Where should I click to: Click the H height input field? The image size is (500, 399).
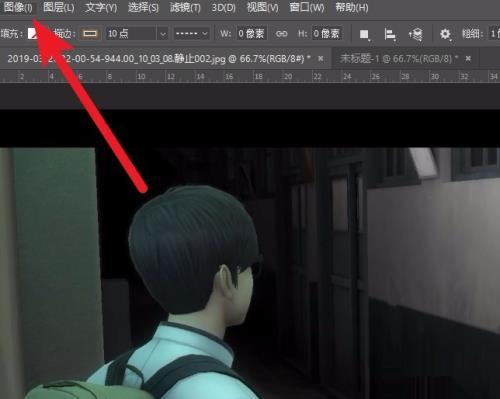click(x=327, y=33)
